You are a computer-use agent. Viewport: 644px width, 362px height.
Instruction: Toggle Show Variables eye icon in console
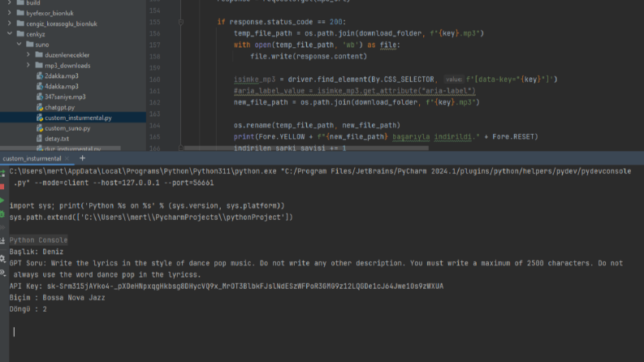coord(2,272)
